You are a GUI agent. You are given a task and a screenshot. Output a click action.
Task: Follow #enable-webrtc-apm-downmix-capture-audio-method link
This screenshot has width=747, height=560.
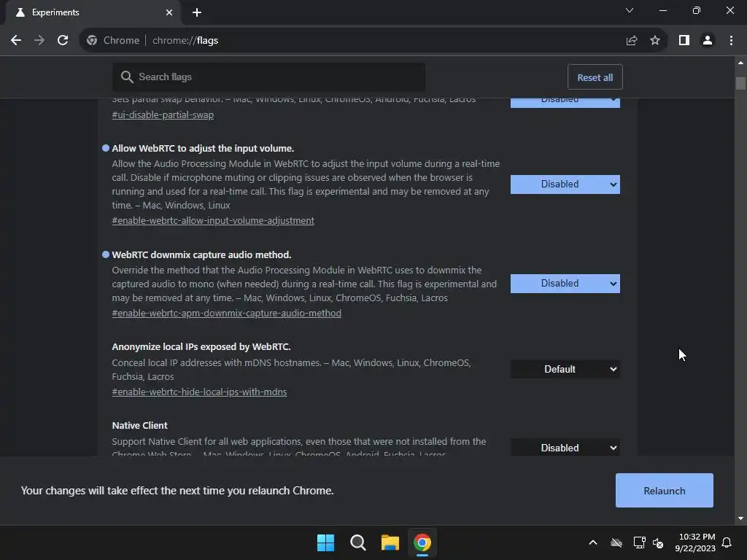[226, 313]
